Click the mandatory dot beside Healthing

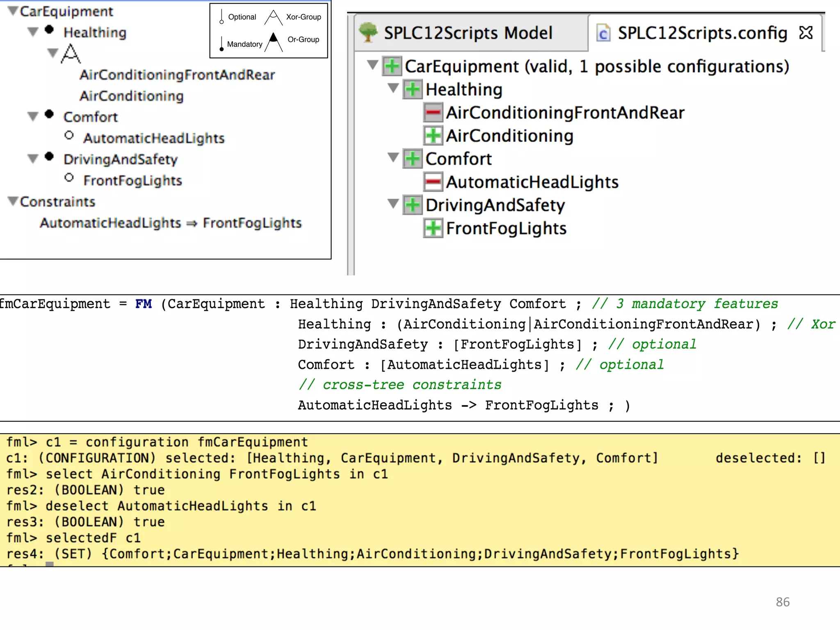coord(49,30)
